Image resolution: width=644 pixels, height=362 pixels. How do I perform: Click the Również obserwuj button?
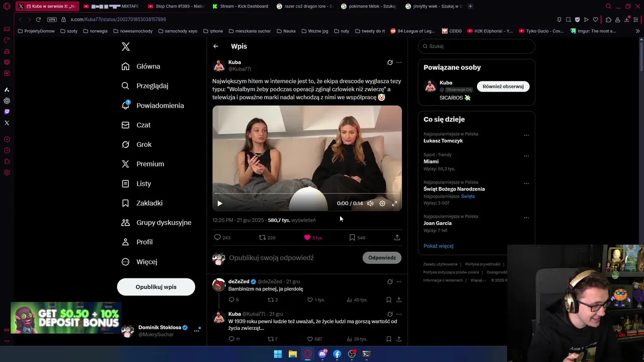click(503, 86)
